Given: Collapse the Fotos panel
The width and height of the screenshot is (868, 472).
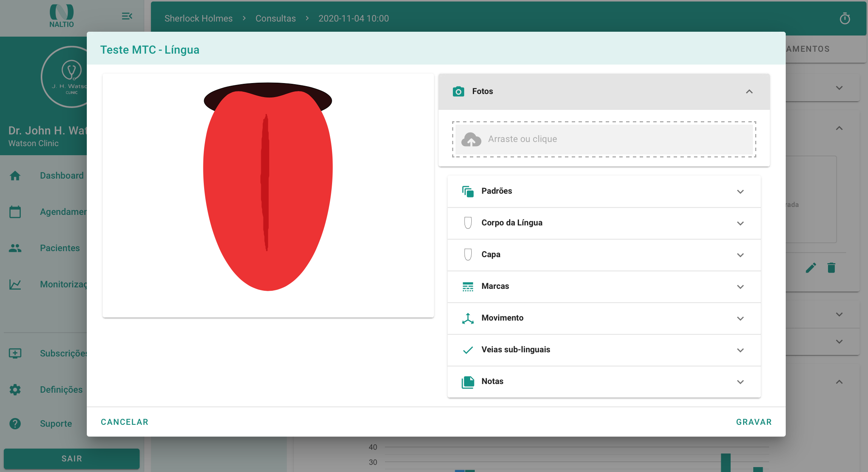Looking at the screenshot, I should pos(749,92).
